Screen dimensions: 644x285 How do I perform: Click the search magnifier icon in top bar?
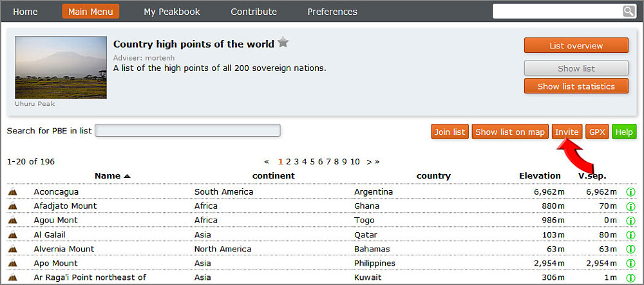[628, 12]
